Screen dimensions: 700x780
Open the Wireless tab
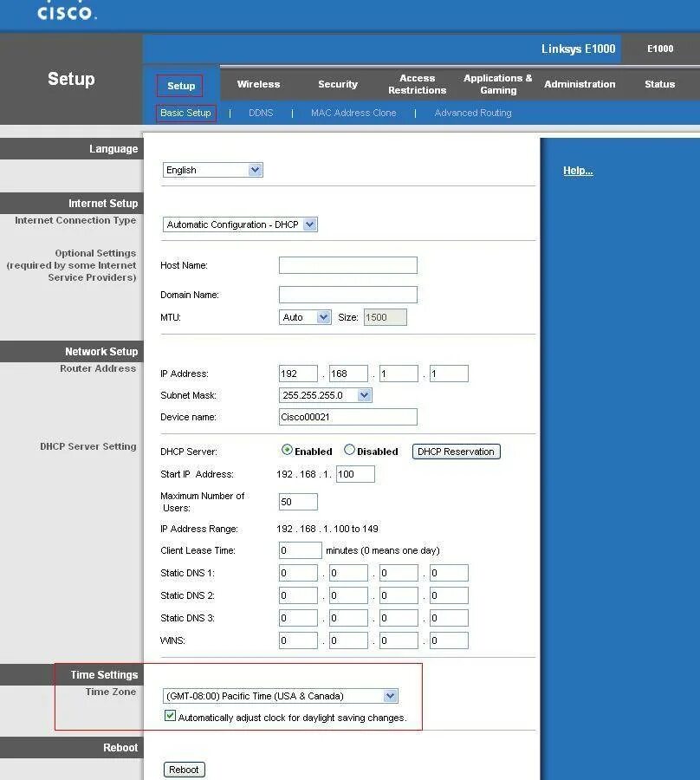click(258, 84)
